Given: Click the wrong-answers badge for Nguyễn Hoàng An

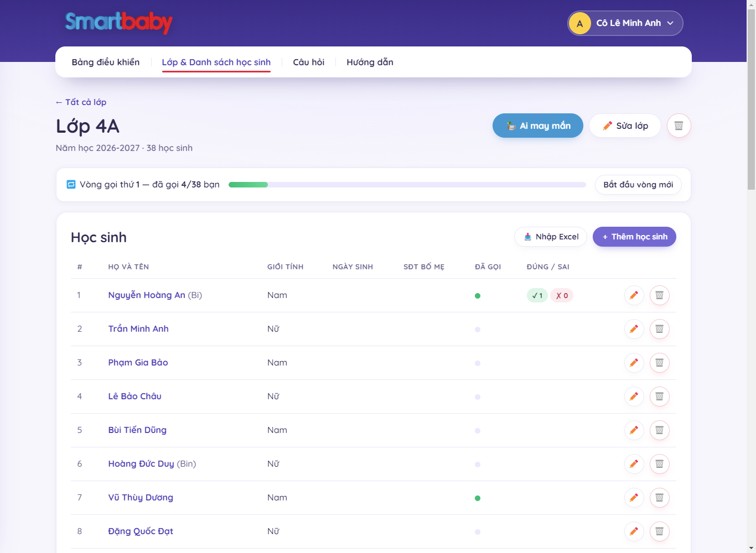Looking at the screenshot, I should click(x=562, y=296).
